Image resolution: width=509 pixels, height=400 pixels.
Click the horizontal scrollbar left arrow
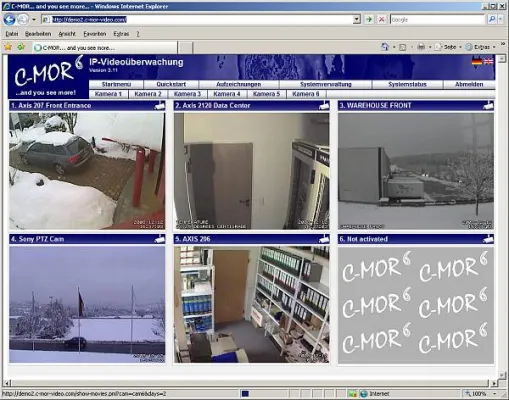coord(7,383)
